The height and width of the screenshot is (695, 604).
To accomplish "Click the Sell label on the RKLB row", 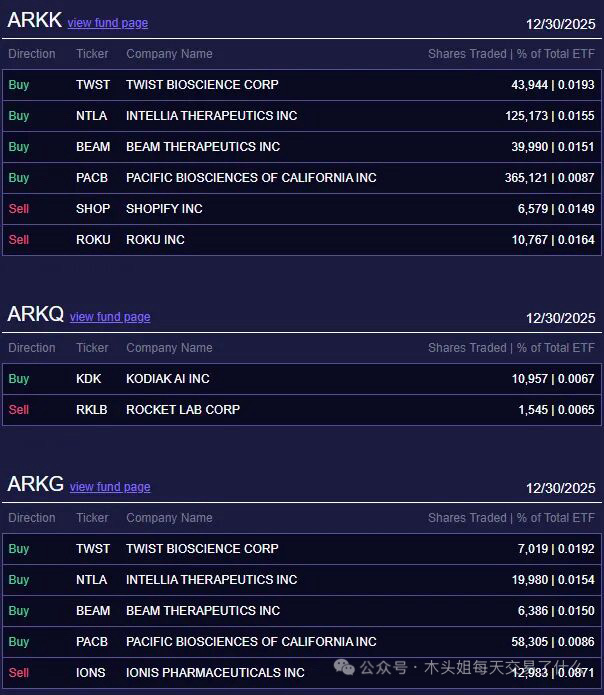I will 19,410.
